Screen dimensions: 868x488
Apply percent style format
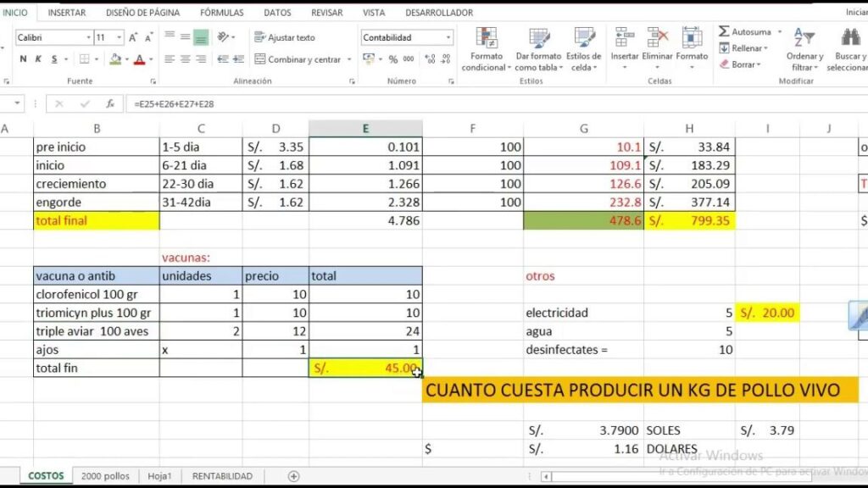pyautogui.click(x=392, y=59)
